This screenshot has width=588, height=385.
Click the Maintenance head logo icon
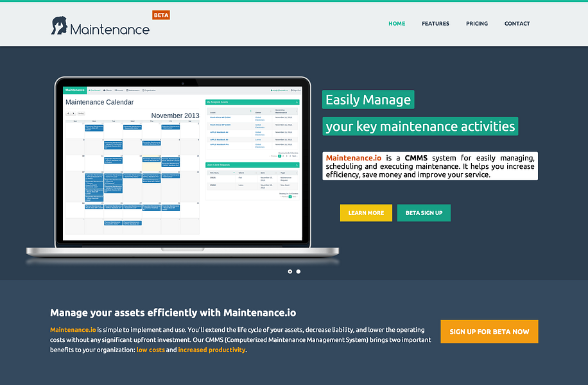coord(59,26)
